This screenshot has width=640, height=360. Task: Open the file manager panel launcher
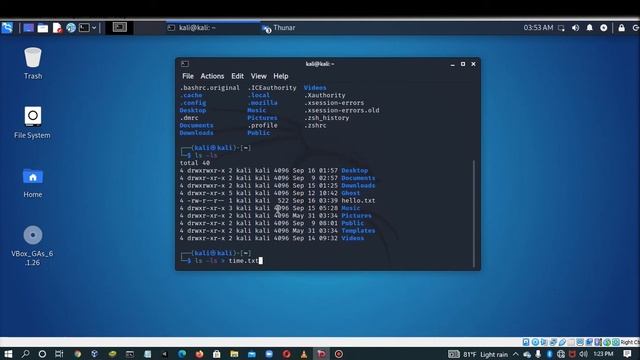click(42, 28)
